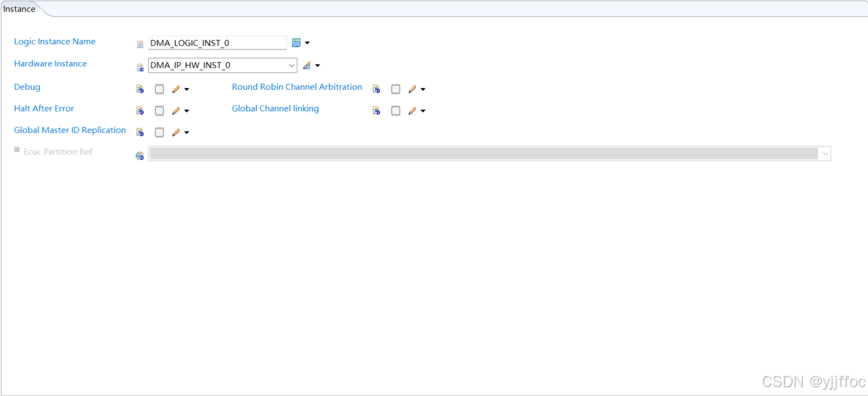
Task: Tick the Global Channel linking checkbox
Action: point(396,111)
